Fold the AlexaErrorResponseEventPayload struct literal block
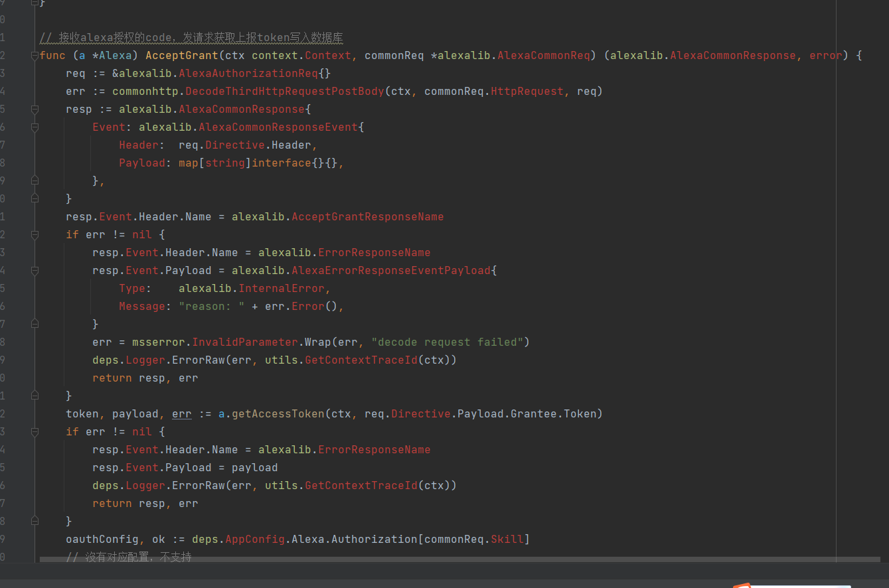Viewport: 889px width, 588px height. 35,271
